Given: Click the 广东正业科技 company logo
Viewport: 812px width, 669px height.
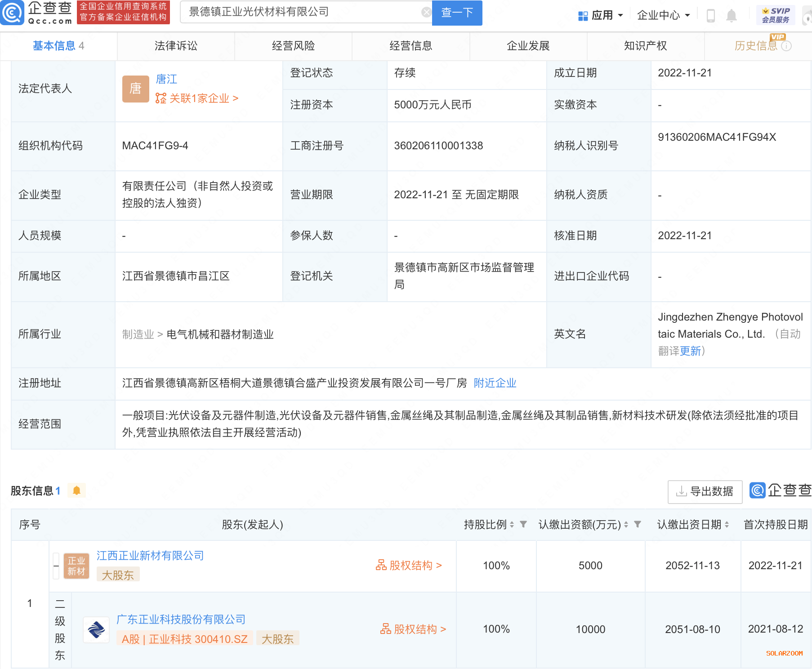Looking at the screenshot, I should click(x=96, y=629).
